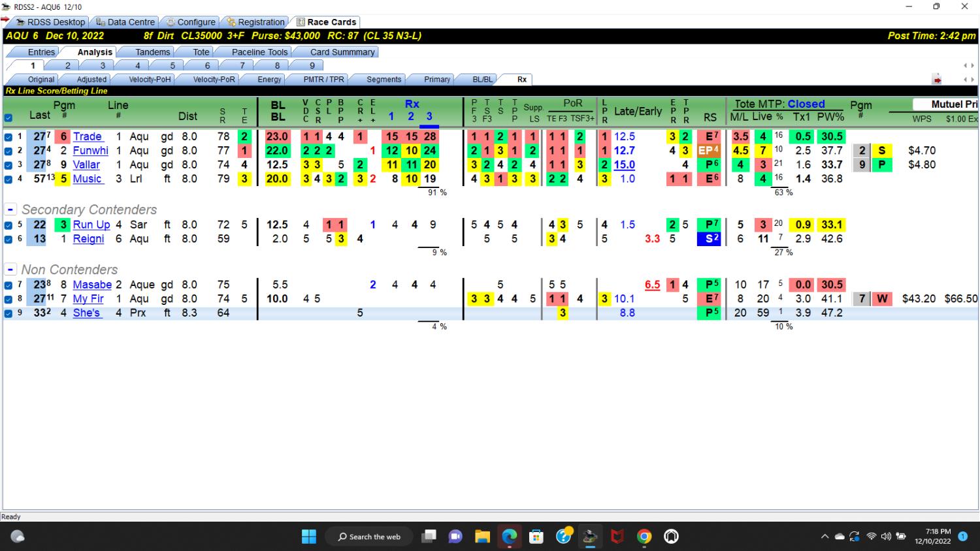
Task: Click the sync update tray icon
Action: pyautogui.click(x=855, y=537)
